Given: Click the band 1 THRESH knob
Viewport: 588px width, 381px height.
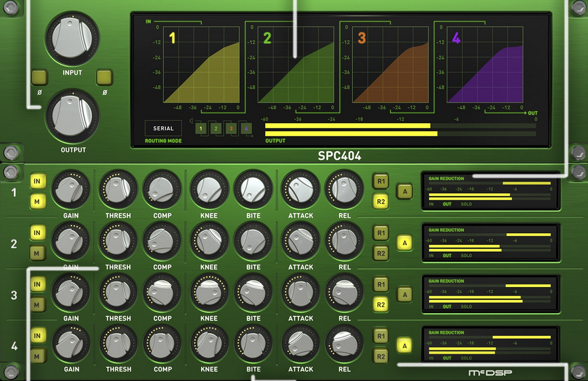Looking at the screenshot, I should 118,190.
